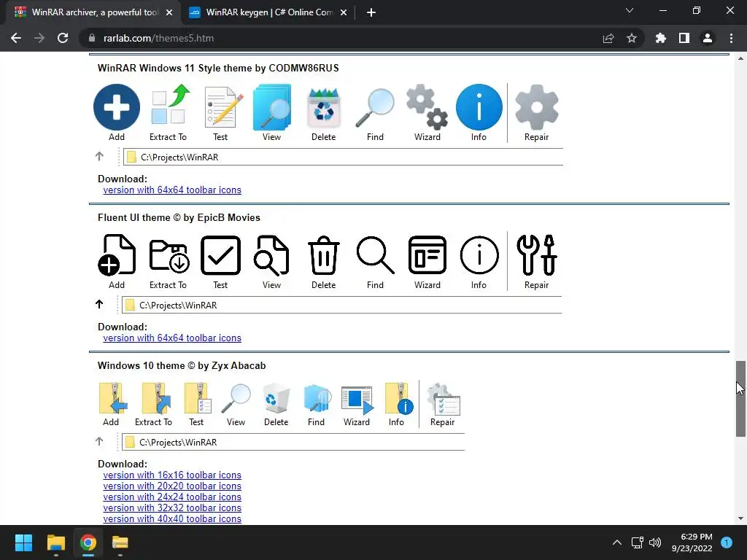Viewport: 747px width, 560px height.
Task: Close the WinRAR keygen tab
Action: click(x=344, y=12)
